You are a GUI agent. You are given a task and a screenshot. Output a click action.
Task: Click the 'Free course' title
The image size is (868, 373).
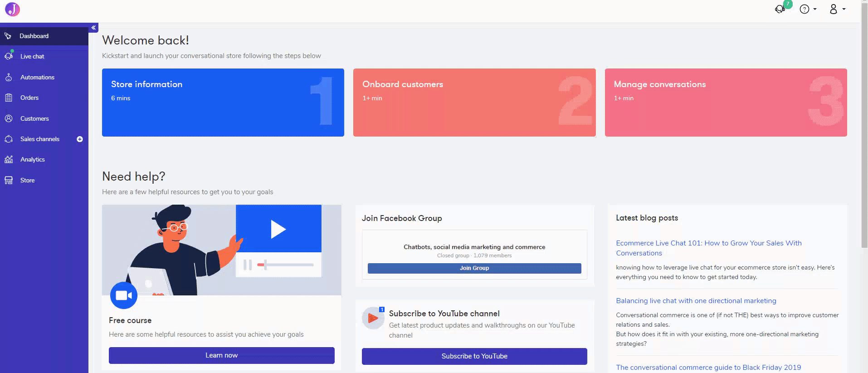point(130,320)
